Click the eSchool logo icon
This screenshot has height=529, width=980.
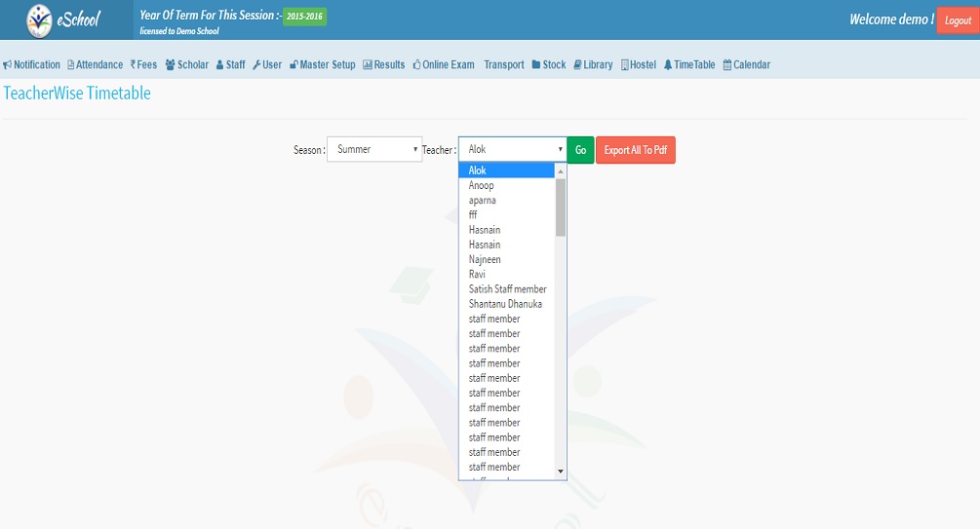[x=40, y=19]
